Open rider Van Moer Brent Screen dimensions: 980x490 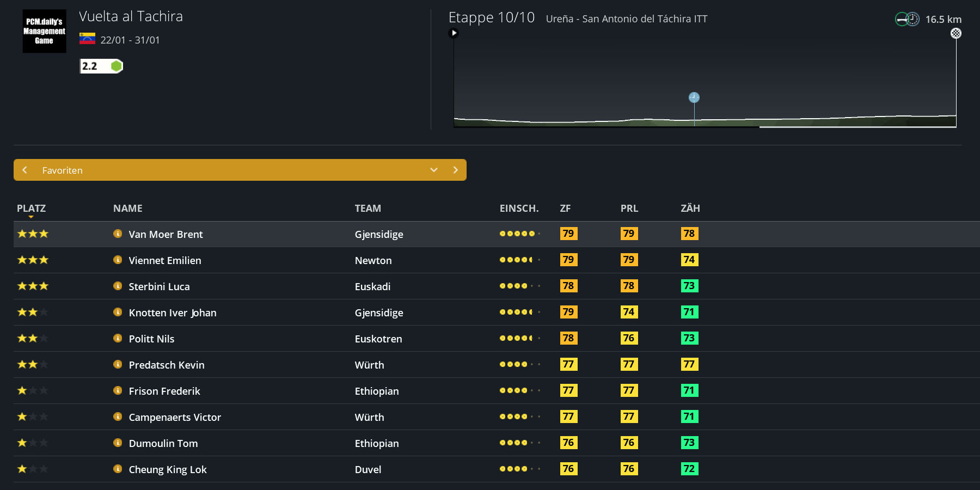(x=166, y=235)
